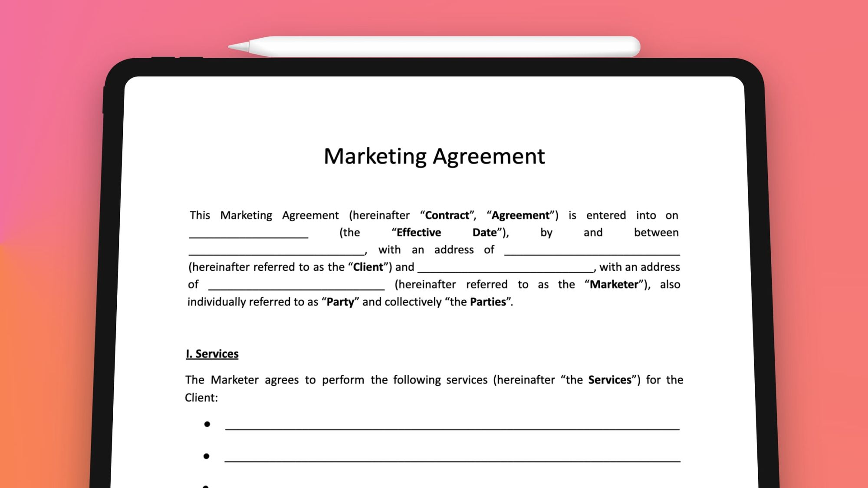Click the I. Services section heading
The height and width of the screenshot is (488, 868).
[x=212, y=354]
